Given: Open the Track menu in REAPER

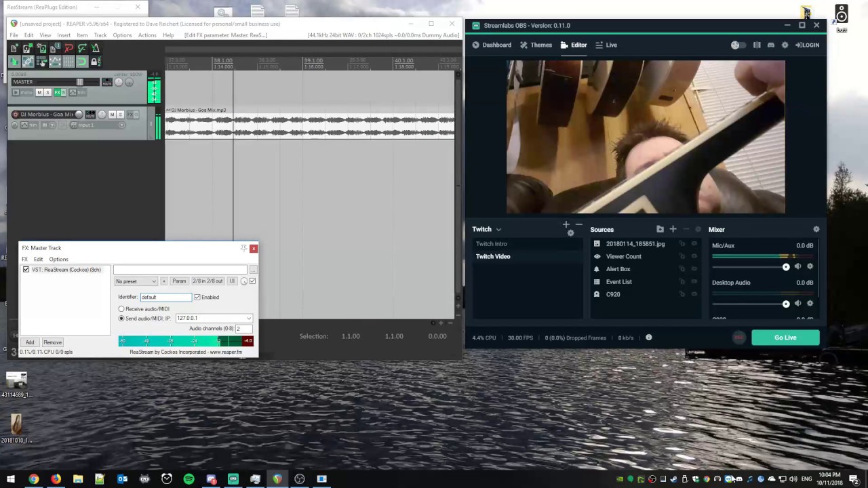Looking at the screenshot, I should click(100, 35).
